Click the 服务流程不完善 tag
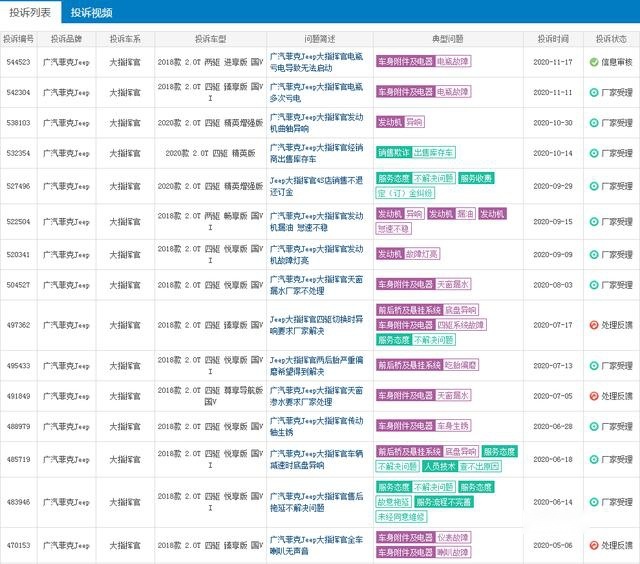The width and height of the screenshot is (640, 564). coord(444,502)
